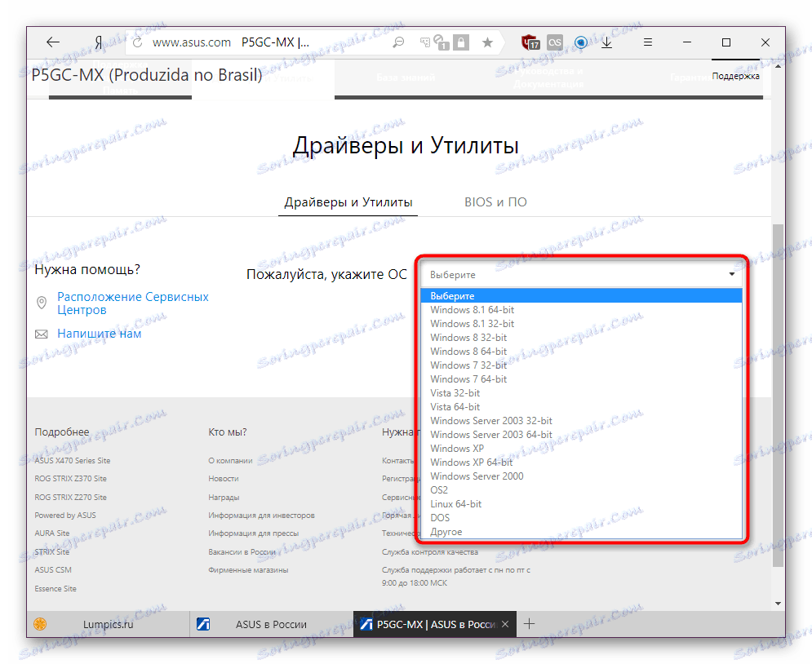Bookmark this page with the star icon
This screenshot has width=812, height=664.
487,42
